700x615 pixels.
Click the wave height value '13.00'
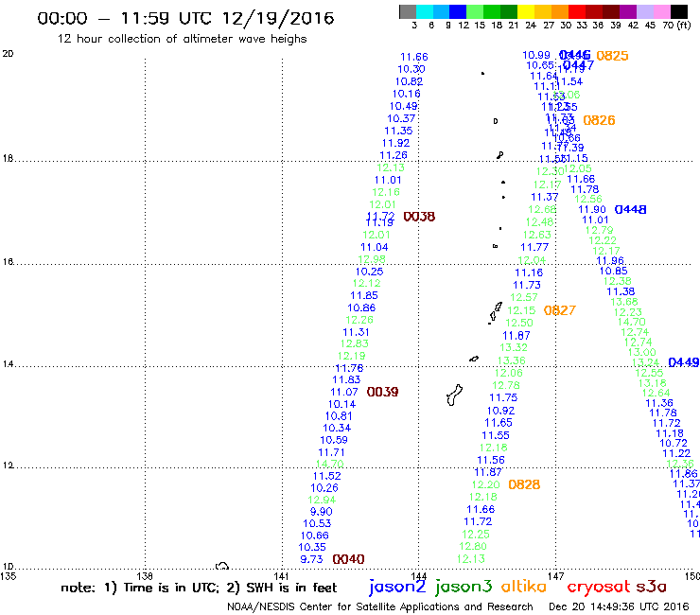[x=641, y=352]
